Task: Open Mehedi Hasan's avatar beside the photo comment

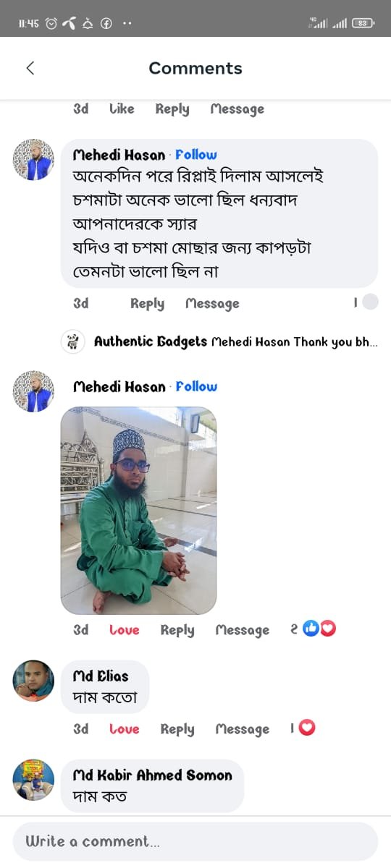Action: tap(33, 392)
